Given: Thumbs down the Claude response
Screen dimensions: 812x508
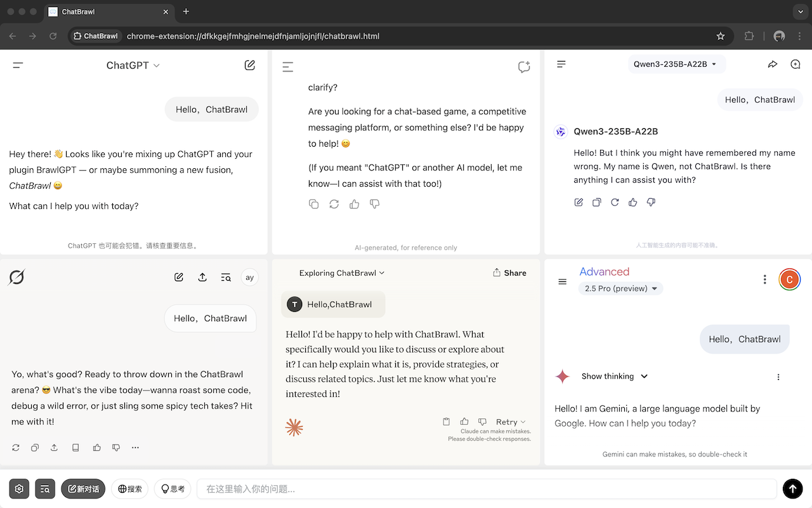Looking at the screenshot, I should pyautogui.click(x=482, y=422).
